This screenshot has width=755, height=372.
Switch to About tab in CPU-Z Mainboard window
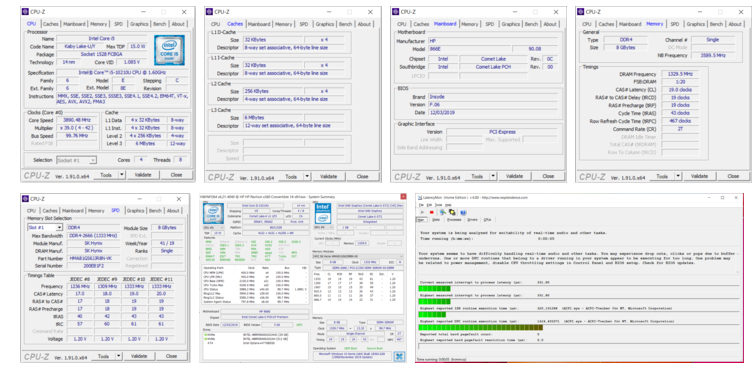[x=550, y=24]
